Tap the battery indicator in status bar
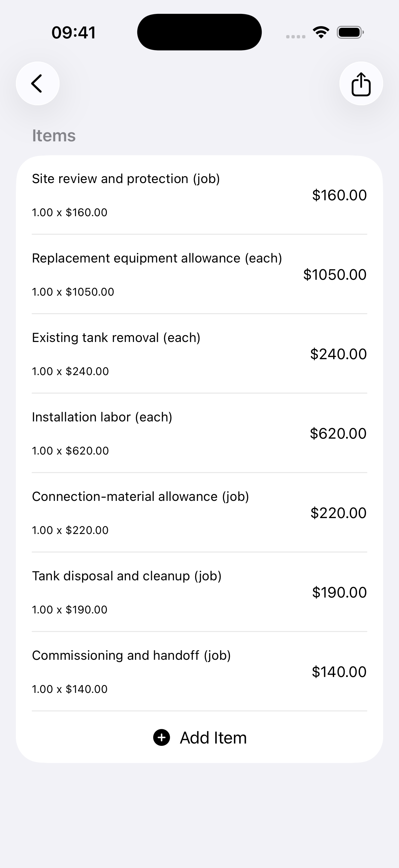Image resolution: width=399 pixels, height=868 pixels. point(350,32)
